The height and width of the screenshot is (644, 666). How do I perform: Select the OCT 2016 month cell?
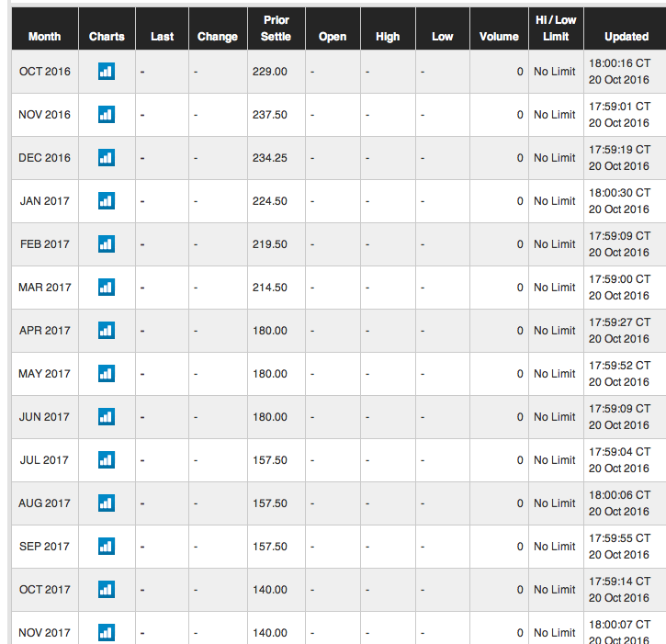pyautogui.click(x=45, y=72)
